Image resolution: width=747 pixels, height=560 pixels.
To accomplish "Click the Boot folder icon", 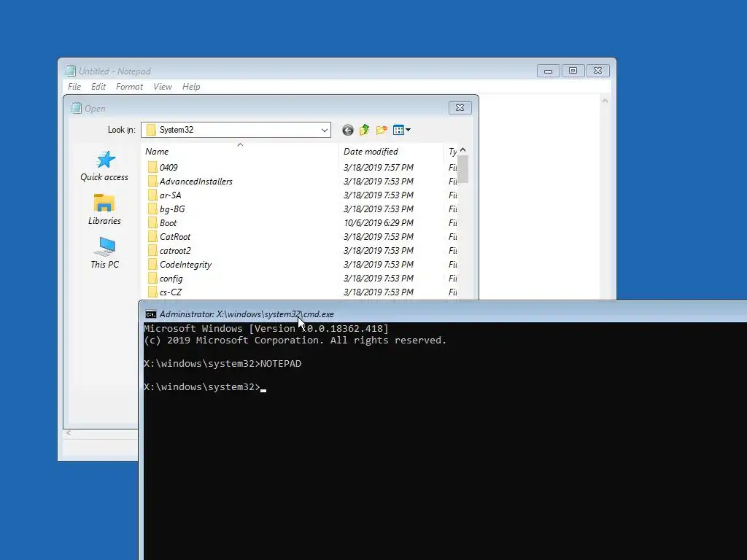I will pos(152,222).
